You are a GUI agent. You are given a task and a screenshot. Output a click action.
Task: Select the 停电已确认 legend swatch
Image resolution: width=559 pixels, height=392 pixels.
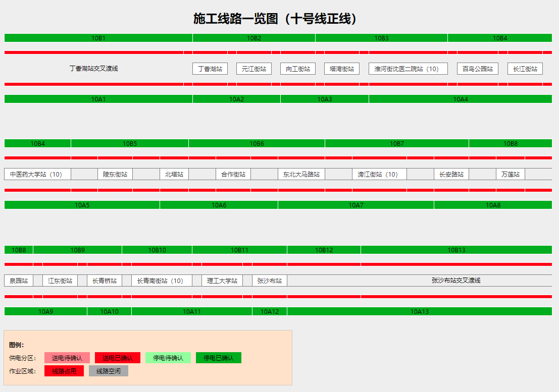(219, 357)
